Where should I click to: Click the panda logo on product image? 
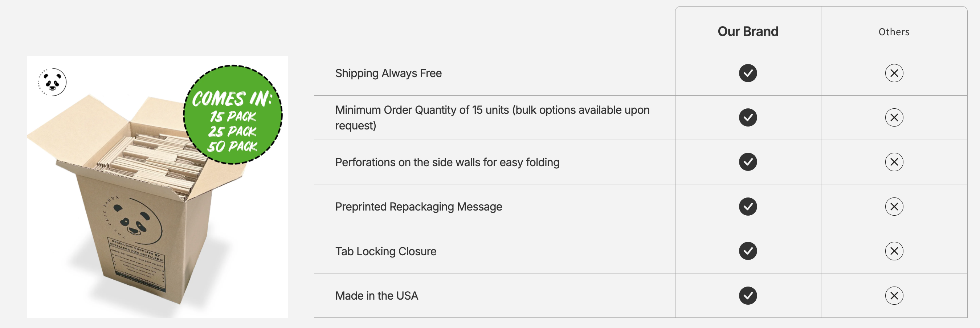53,82
